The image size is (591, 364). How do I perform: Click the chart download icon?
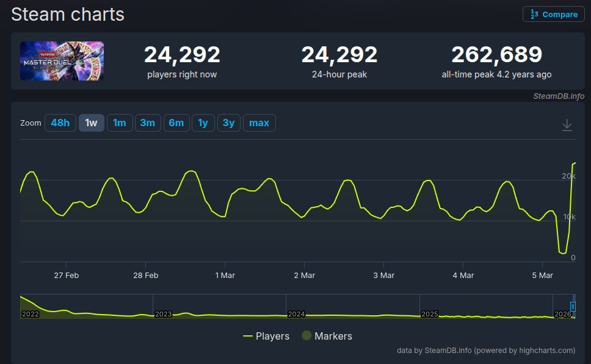(567, 125)
